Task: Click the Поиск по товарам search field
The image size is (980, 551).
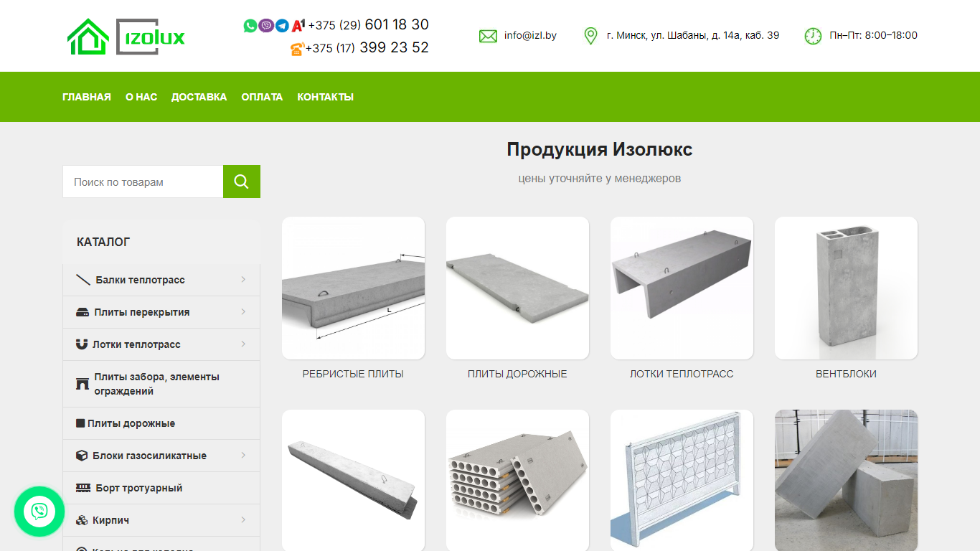Action: click(x=143, y=182)
